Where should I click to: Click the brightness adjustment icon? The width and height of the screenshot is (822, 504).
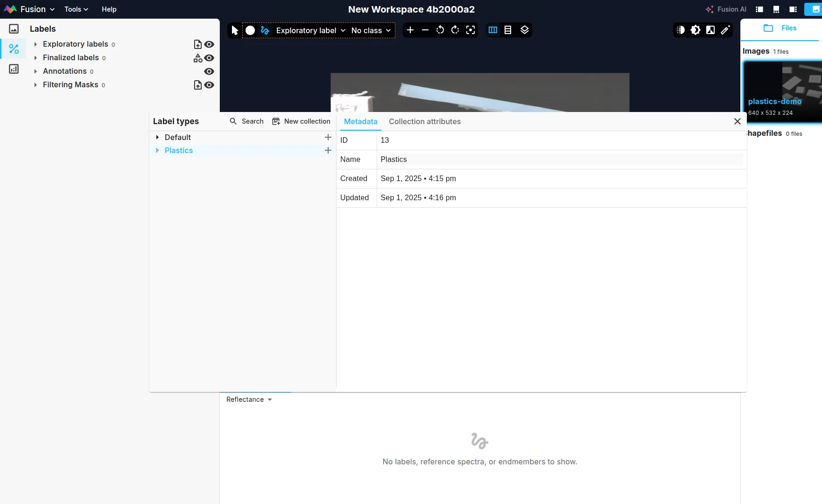point(696,30)
